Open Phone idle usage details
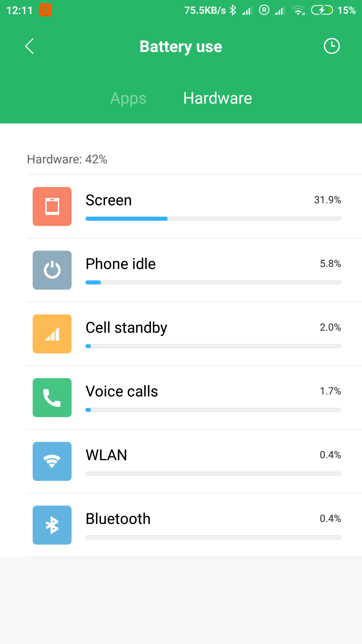This screenshot has height=644, width=362. (x=194, y=270)
